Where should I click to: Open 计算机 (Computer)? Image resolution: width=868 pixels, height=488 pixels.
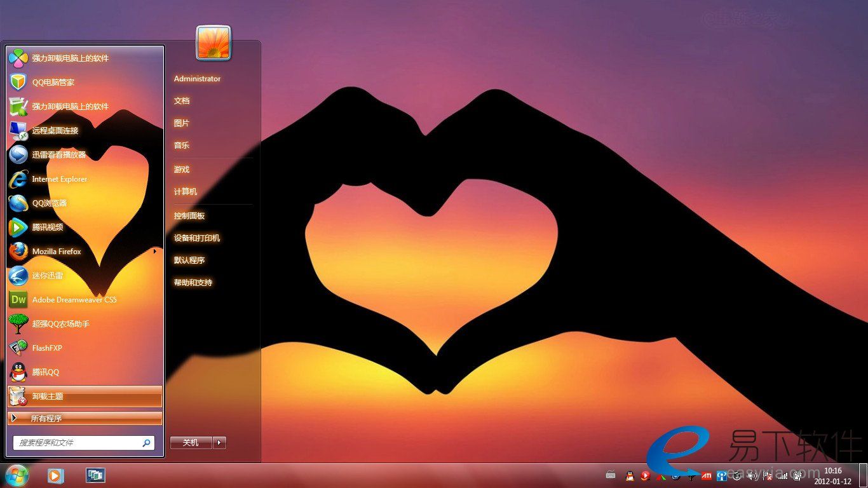[x=186, y=192]
